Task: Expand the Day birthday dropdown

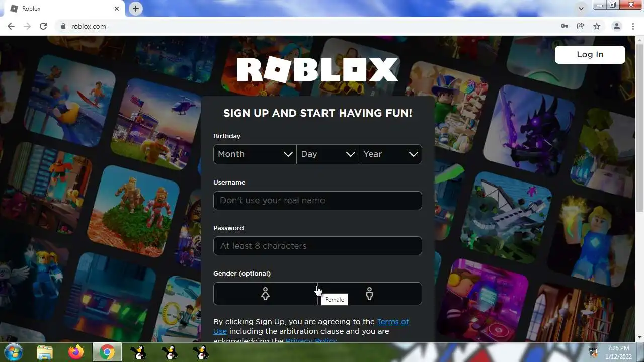Action: pos(328,154)
